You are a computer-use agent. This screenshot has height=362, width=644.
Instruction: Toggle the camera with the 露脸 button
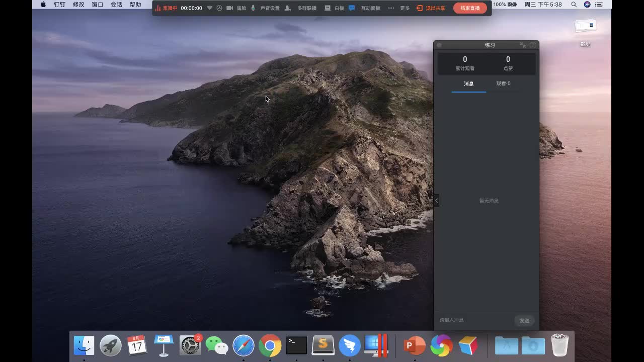pyautogui.click(x=236, y=8)
